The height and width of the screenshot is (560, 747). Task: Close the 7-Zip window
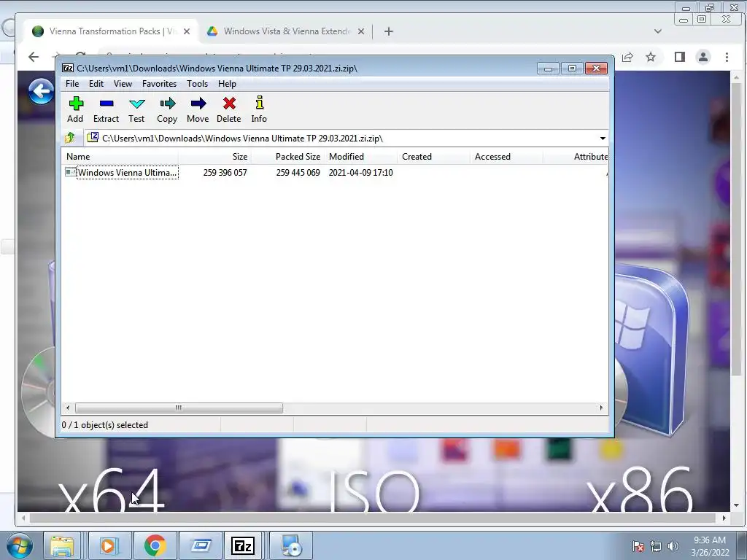[596, 69]
